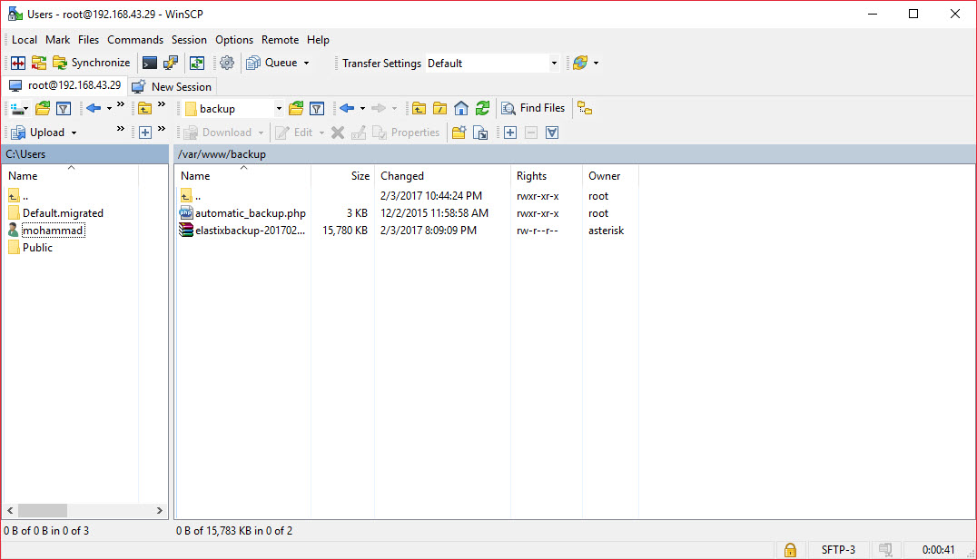
Task: Click the Upload button
Action: pyautogui.click(x=38, y=133)
